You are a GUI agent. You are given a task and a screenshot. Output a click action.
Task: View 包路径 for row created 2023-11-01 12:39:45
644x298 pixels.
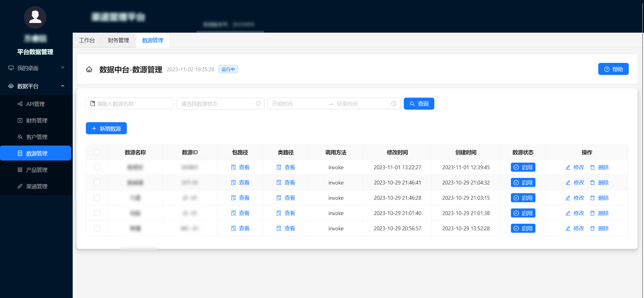coord(240,167)
